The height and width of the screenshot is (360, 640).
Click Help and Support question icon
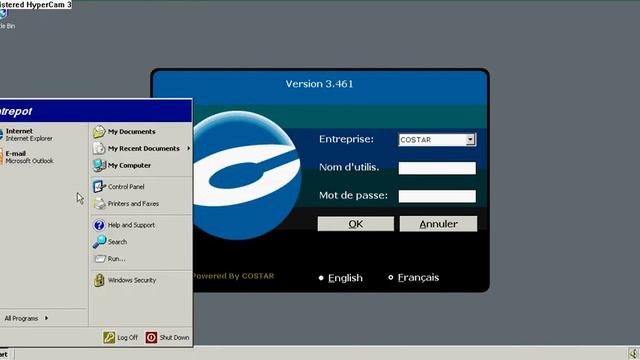click(x=99, y=225)
